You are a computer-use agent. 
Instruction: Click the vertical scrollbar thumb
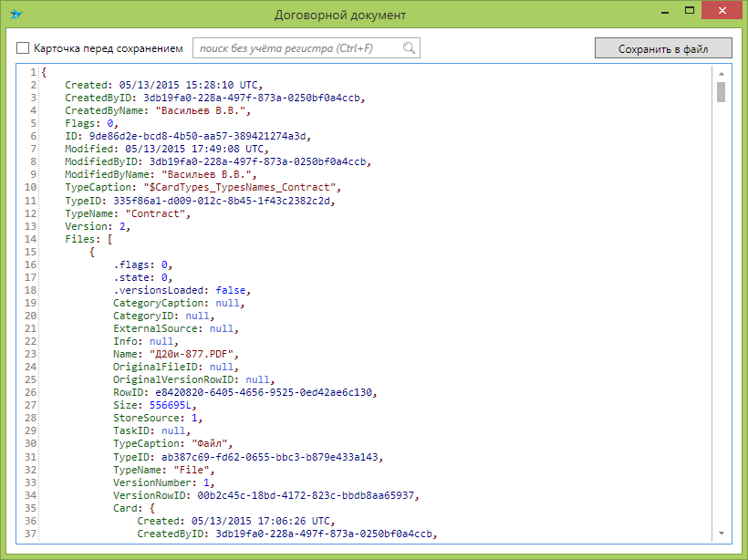coord(721,92)
